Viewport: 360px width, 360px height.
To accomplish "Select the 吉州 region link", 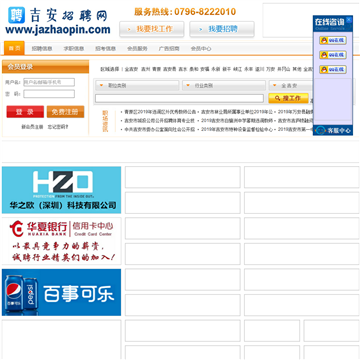I will coord(145,69).
